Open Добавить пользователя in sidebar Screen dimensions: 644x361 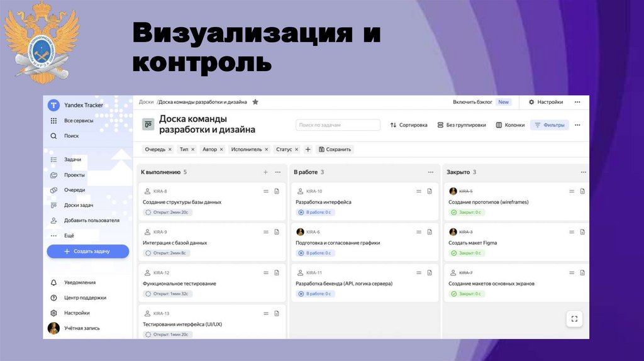tap(85, 221)
